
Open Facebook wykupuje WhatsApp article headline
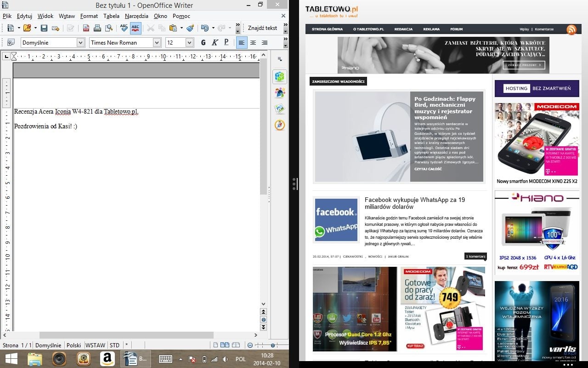pos(415,203)
